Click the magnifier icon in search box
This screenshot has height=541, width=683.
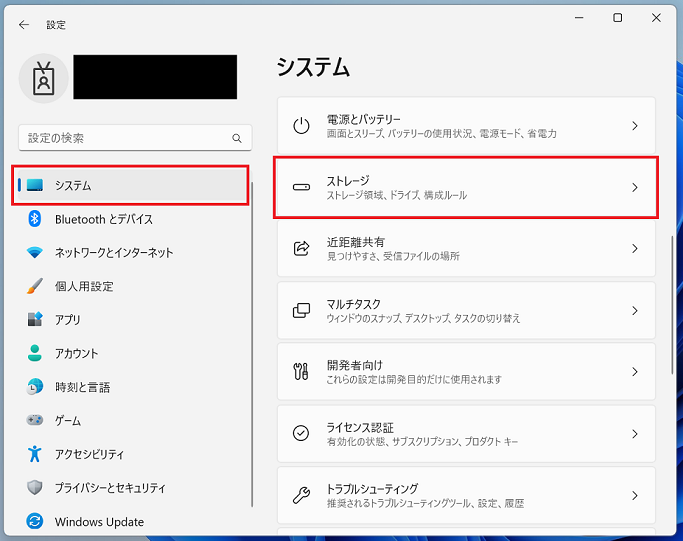click(237, 138)
